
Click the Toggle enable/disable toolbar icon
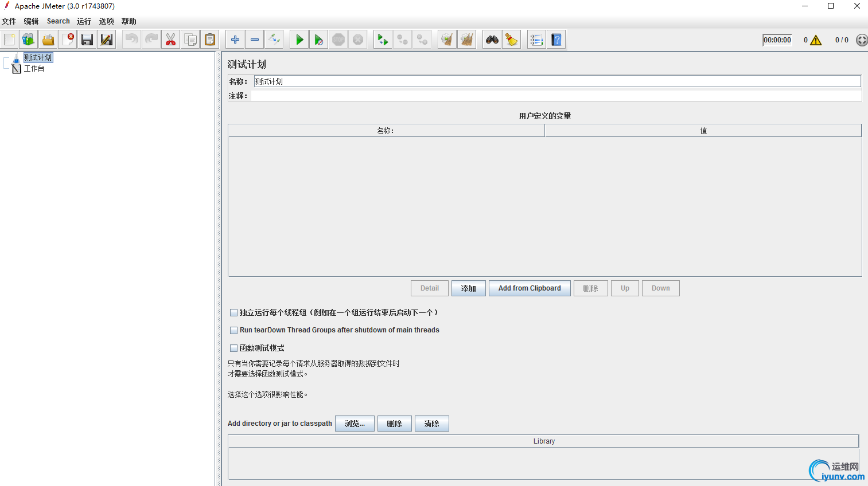click(x=274, y=40)
